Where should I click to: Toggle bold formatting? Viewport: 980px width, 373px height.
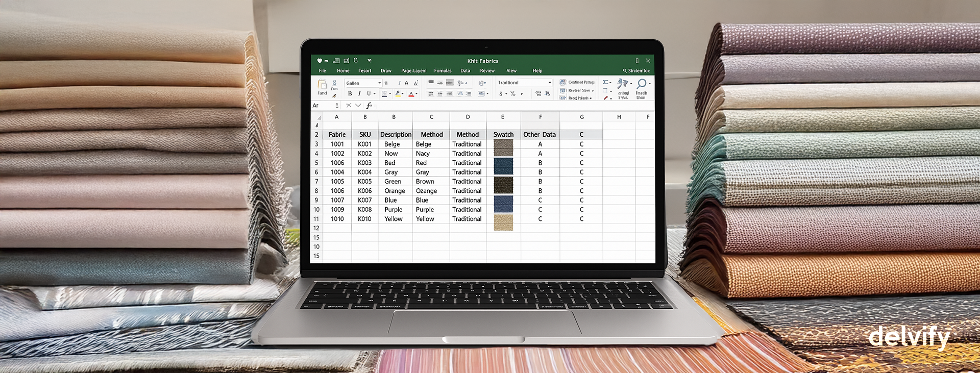click(350, 94)
